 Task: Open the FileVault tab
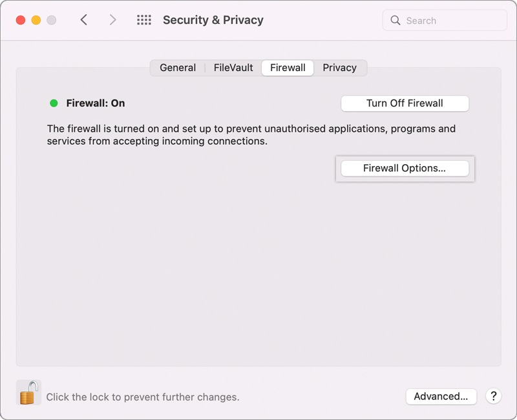tap(233, 68)
